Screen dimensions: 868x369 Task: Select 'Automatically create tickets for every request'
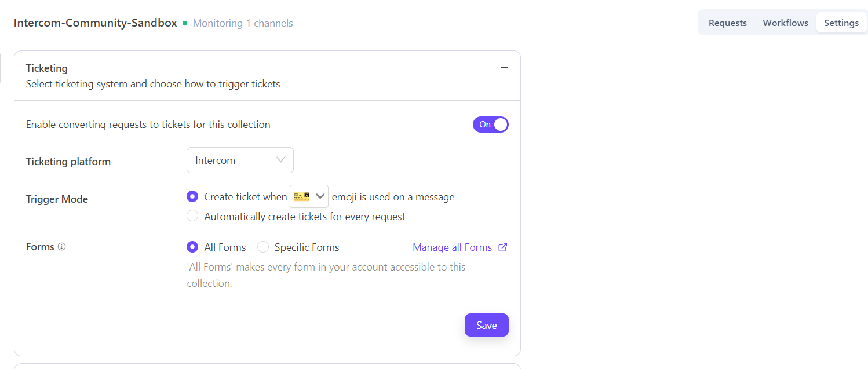tap(192, 217)
